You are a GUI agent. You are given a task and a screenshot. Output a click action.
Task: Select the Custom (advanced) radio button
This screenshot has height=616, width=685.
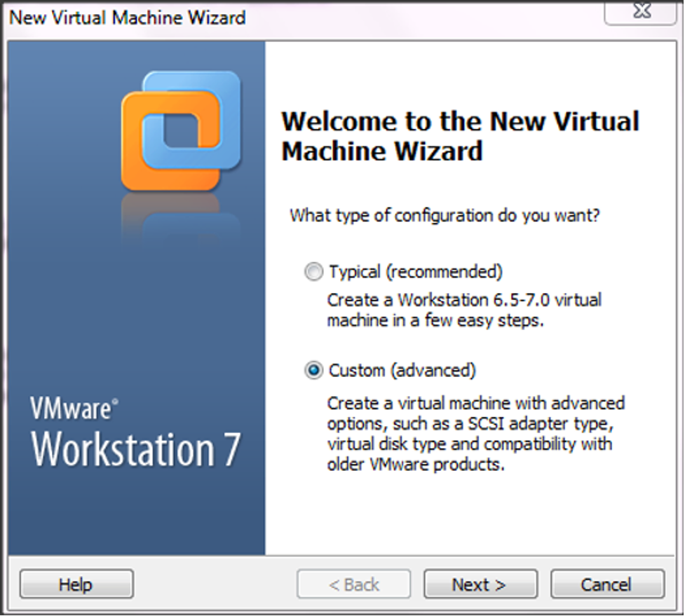click(x=313, y=371)
